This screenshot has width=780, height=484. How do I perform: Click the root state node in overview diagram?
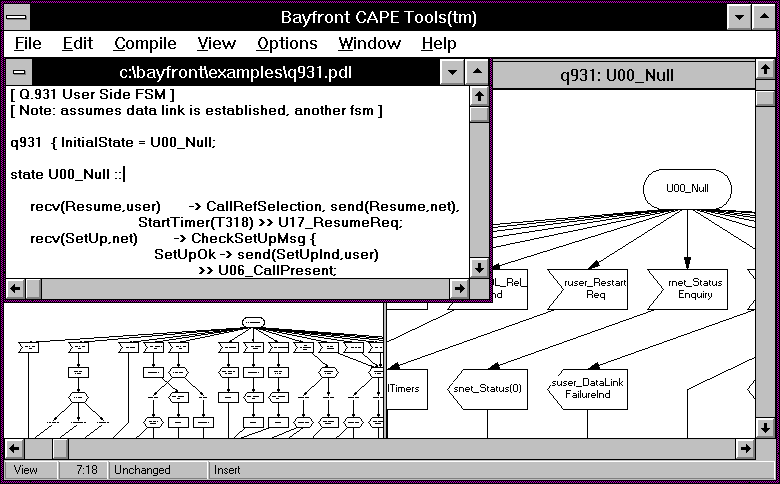pyautogui.click(x=253, y=323)
